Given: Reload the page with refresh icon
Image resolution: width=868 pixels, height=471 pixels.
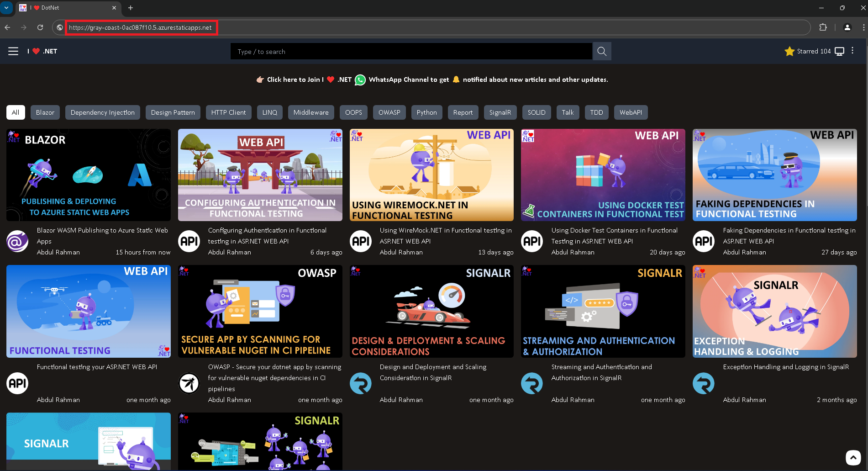Looking at the screenshot, I should (40, 27).
